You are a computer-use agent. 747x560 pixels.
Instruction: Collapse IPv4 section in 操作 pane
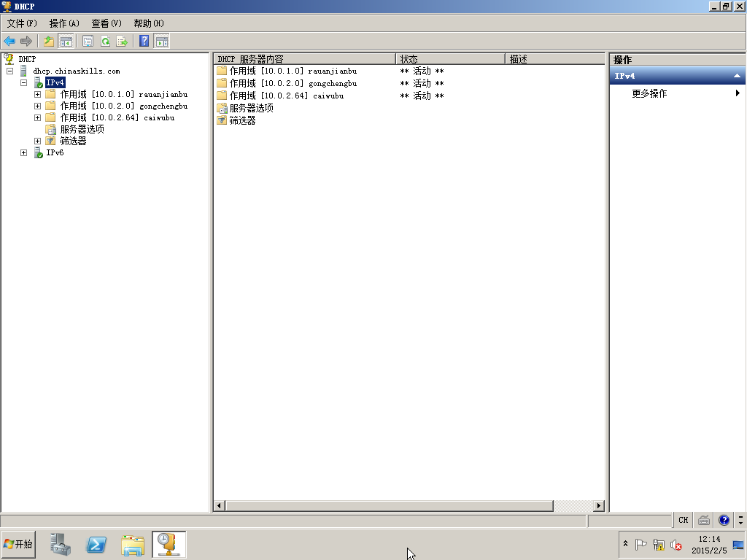pyautogui.click(x=737, y=76)
